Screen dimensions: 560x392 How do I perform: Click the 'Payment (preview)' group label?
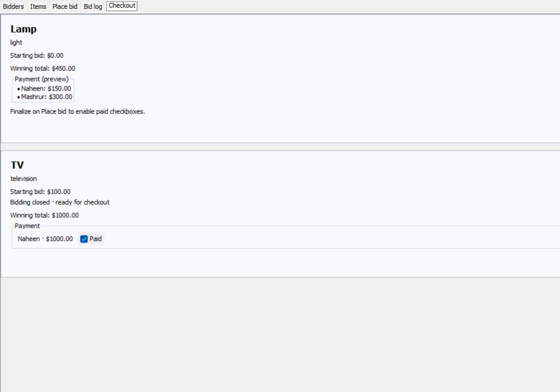click(x=42, y=79)
